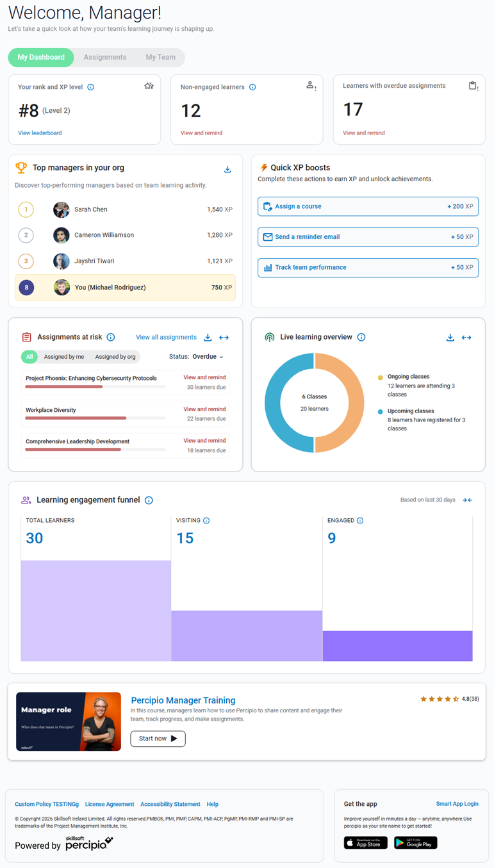Viewport: 494px width, 868px height.
Task: Expand the Assignments at risk panel
Action: click(x=224, y=338)
